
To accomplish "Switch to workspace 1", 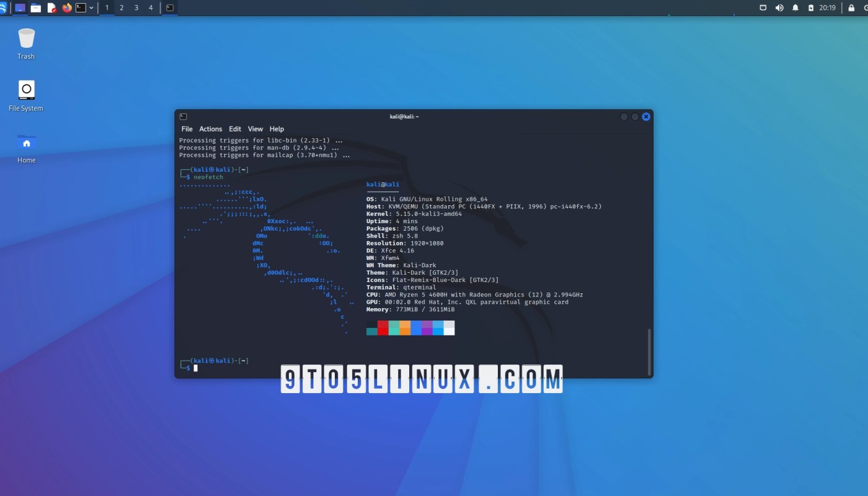I will [x=107, y=8].
